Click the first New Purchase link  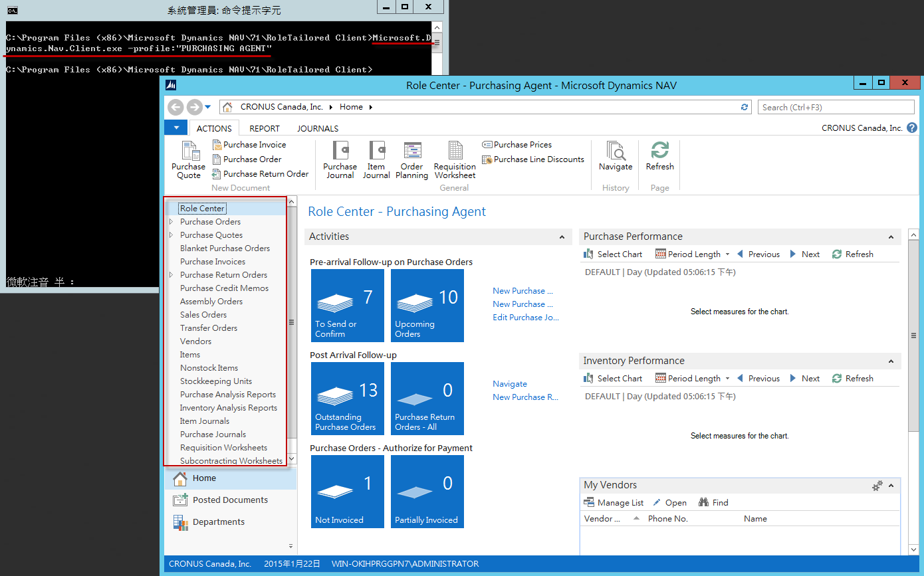(522, 291)
